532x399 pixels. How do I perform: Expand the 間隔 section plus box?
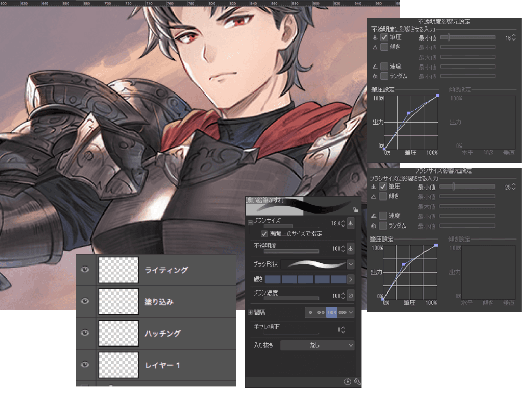coord(250,312)
